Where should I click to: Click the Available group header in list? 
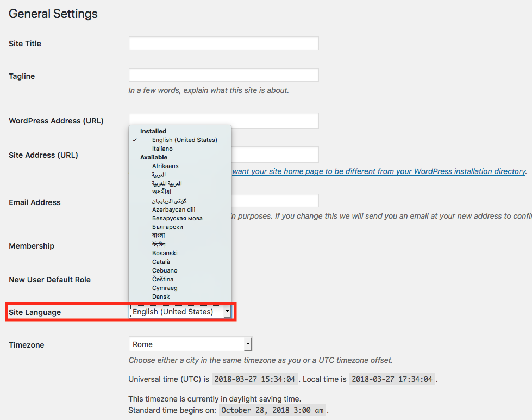coord(154,157)
